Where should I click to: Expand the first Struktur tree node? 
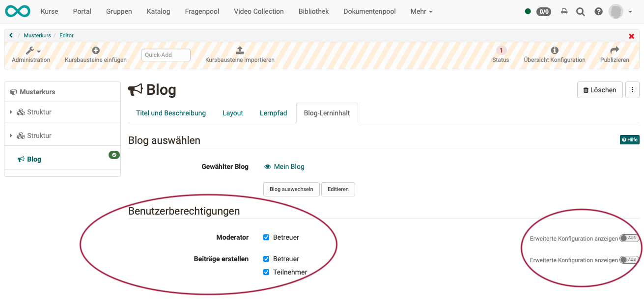click(10, 111)
